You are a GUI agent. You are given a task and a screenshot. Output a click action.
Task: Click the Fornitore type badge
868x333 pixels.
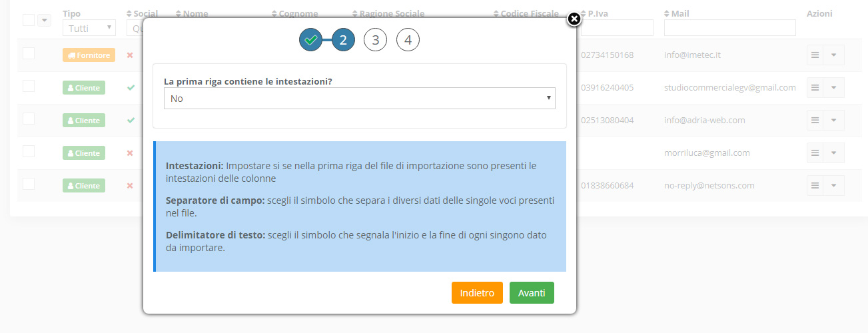[x=89, y=55]
